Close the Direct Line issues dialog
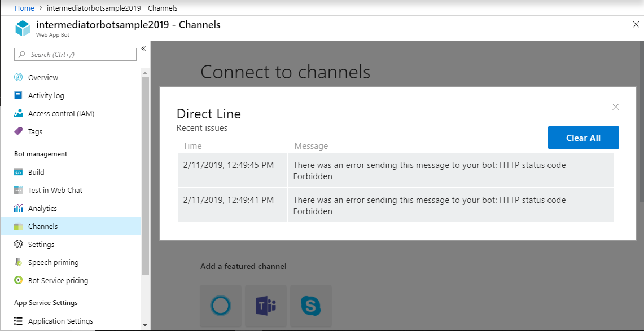This screenshot has height=331, width=644. [615, 107]
